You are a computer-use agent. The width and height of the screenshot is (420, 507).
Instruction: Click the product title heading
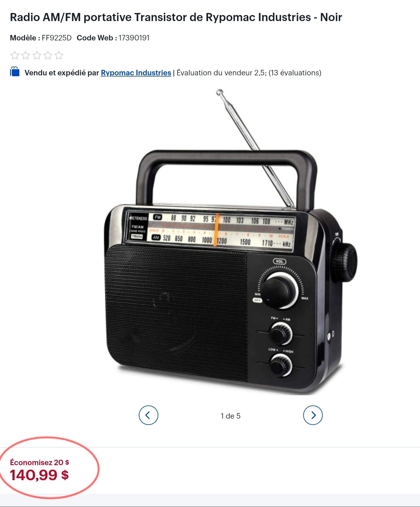click(176, 17)
